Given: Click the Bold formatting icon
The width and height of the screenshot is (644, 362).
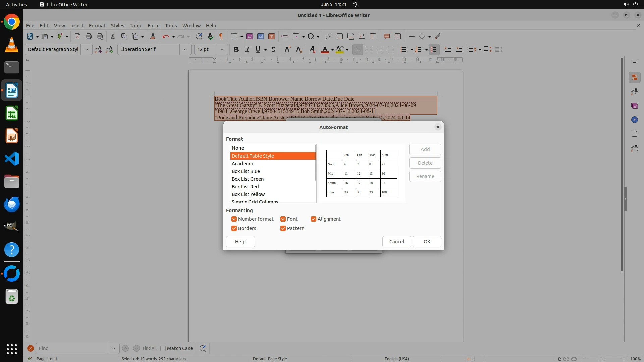Looking at the screenshot, I should pos(236,49).
